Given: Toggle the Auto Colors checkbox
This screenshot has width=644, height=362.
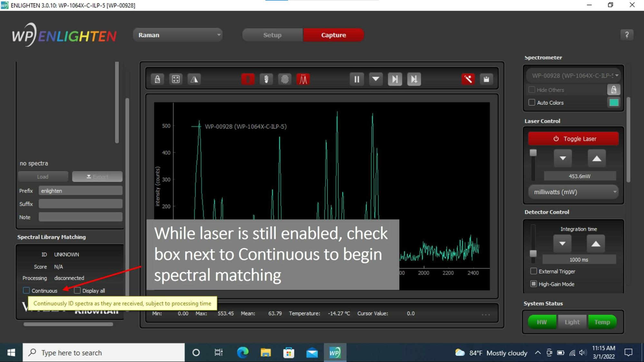Looking at the screenshot, I should tap(532, 102).
